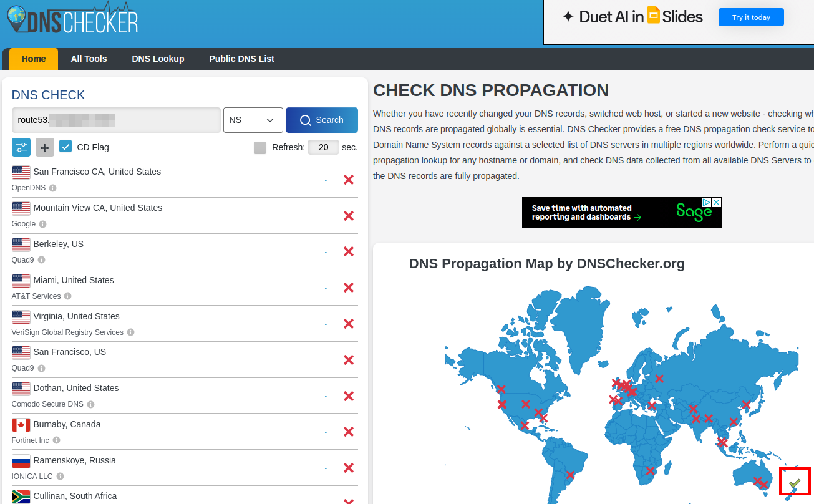Click the info icon next to Quad9 Berkeley

tap(41, 260)
